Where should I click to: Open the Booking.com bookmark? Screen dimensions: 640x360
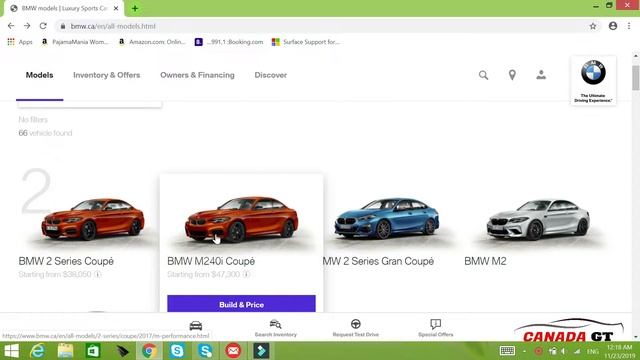(x=229, y=42)
